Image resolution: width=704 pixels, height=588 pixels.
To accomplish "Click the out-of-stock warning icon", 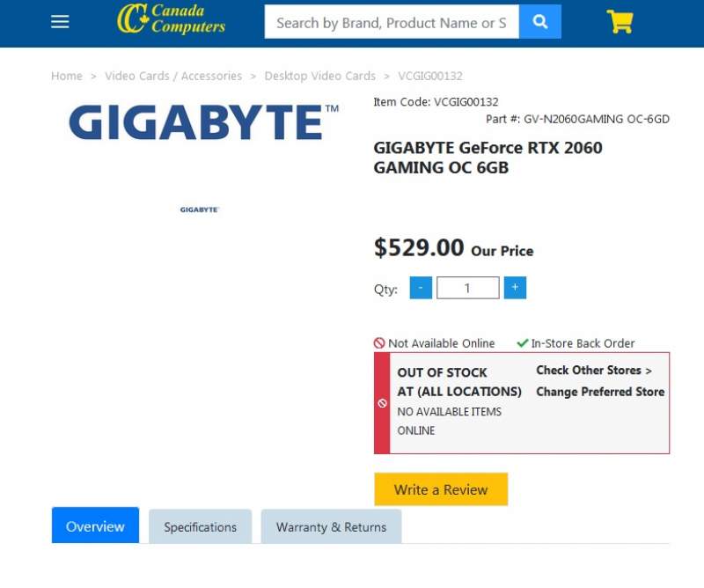I will [x=382, y=403].
